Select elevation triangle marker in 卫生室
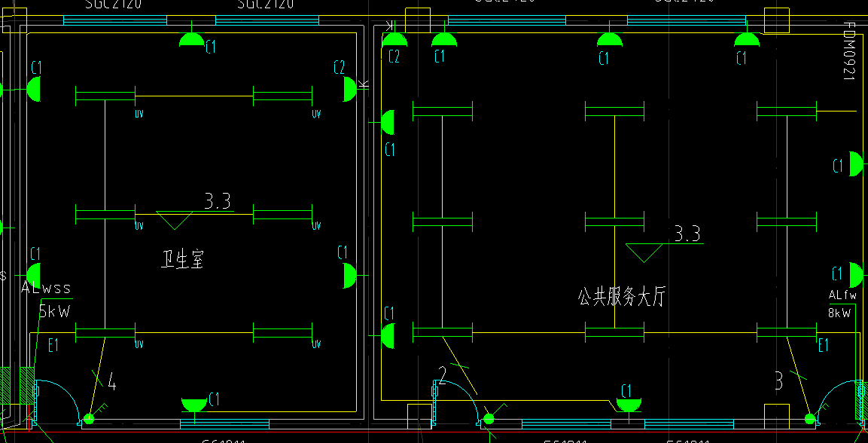This screenshot has width=868, height=443. 175,221
